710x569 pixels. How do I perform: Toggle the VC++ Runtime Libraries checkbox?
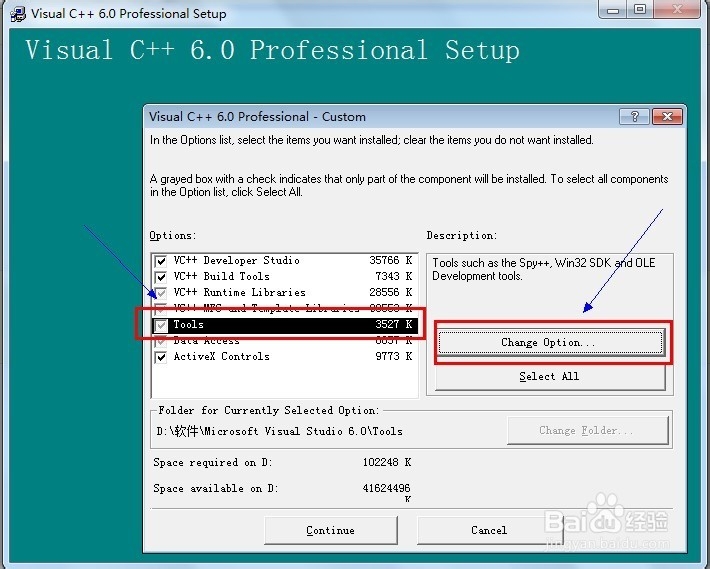click(x=161, y=293)
